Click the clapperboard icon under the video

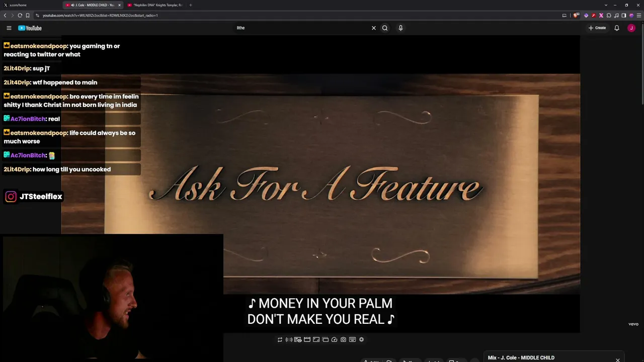pyautogui.click(x=307, y=340)
